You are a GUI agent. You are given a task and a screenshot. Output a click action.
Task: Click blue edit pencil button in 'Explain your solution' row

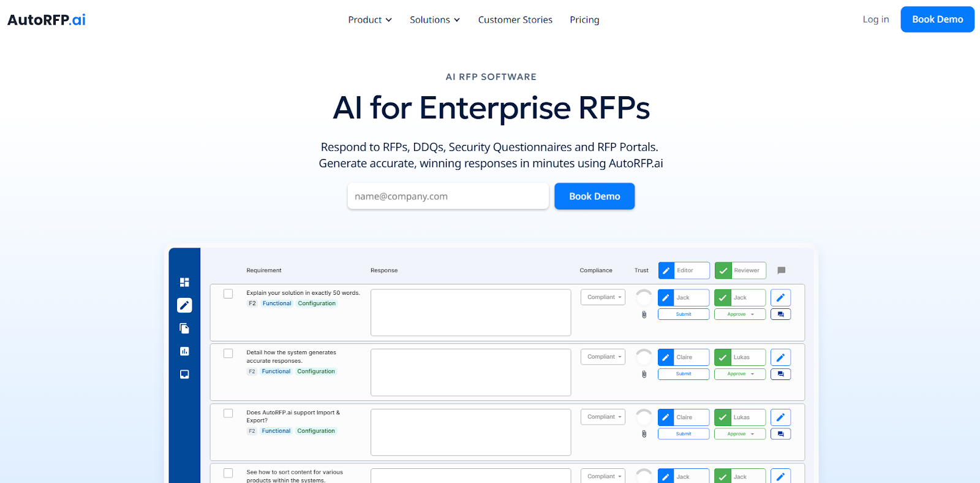[x=780, y=298]
